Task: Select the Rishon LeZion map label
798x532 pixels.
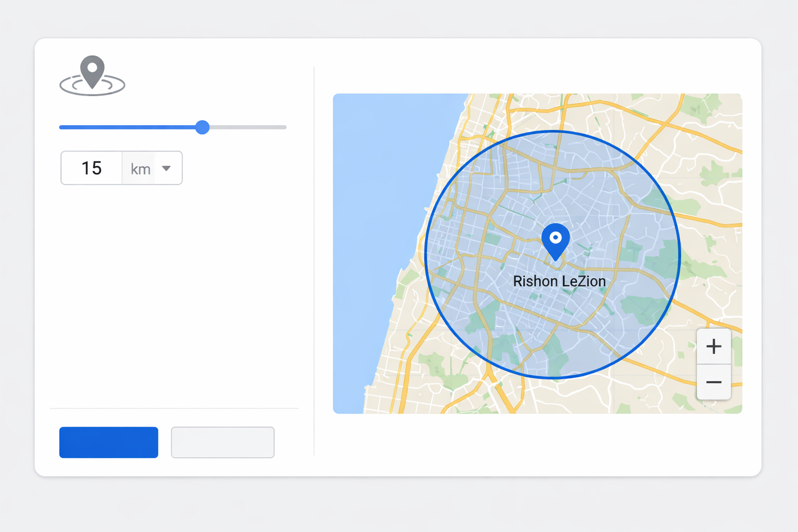Action: (x=560, y=281)
